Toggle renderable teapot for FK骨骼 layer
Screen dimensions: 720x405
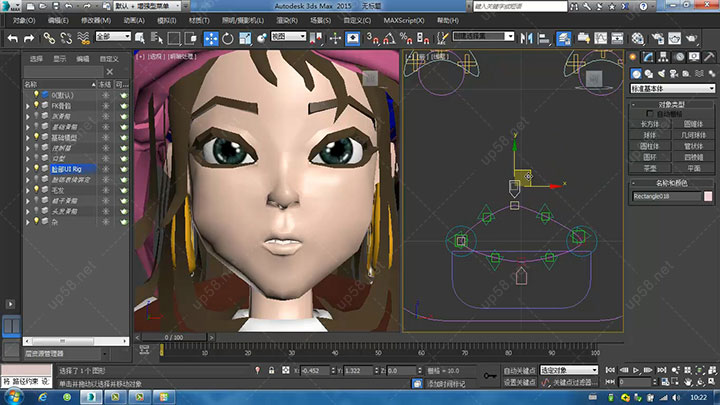123,106
